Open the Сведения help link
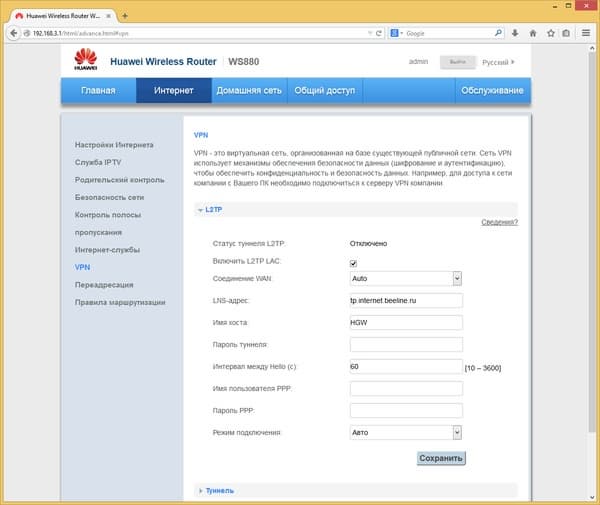This screenshot has height=505, width=600. 499,222
